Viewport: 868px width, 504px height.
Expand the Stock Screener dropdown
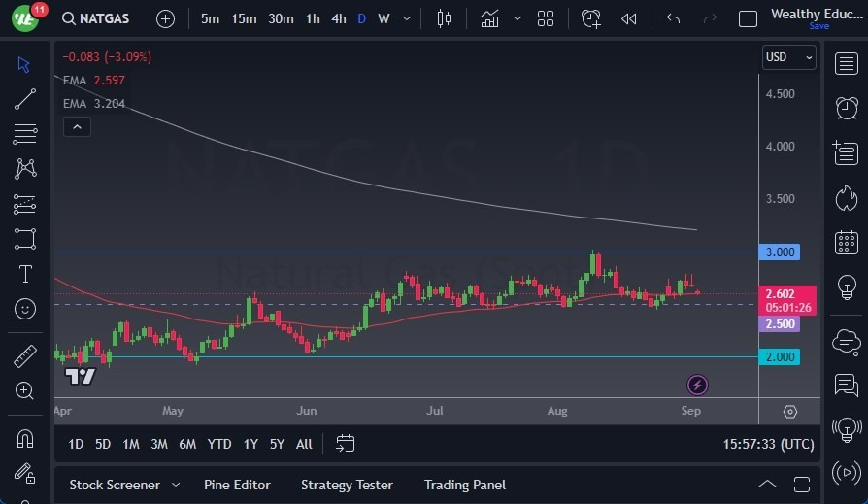tap(176, 485)
